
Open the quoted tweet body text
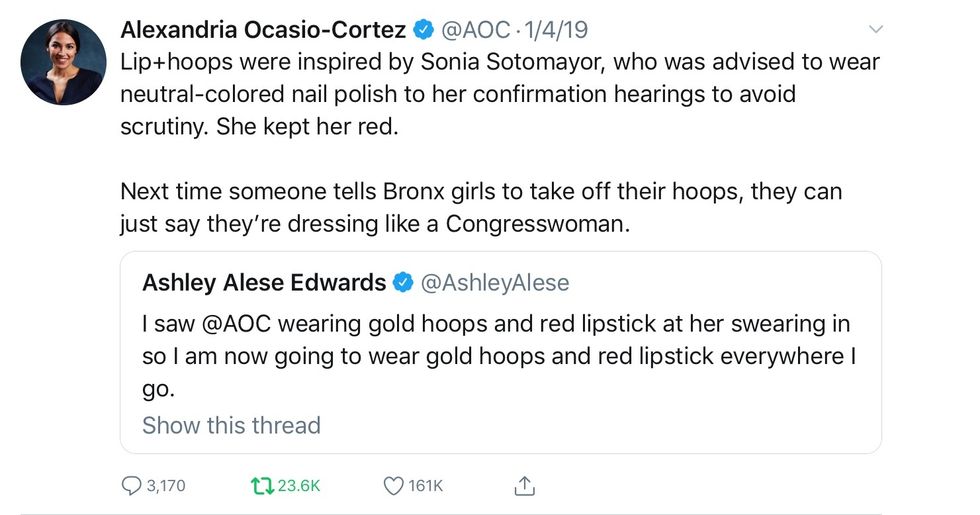(500, 356)
